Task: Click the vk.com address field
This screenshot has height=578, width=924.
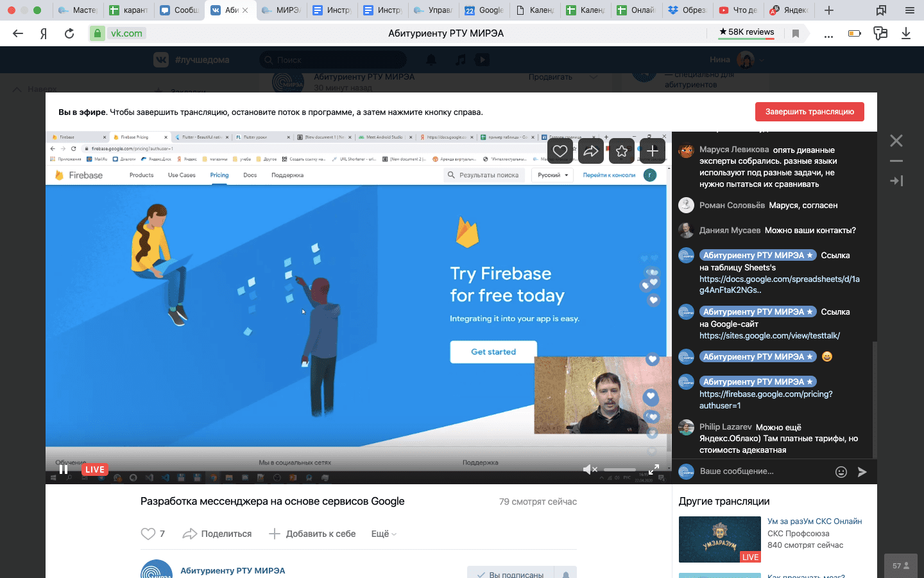Action: click(x=126, y=33)
